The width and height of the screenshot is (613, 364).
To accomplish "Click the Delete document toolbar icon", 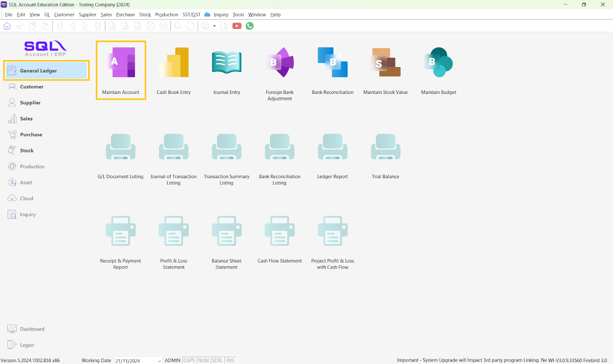I will 138,26.
